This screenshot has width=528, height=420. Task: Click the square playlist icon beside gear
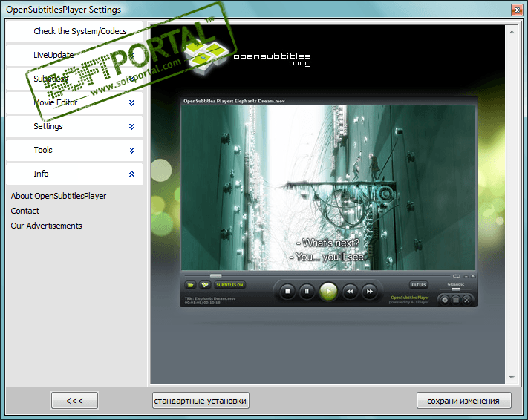[x=456, y=300]
